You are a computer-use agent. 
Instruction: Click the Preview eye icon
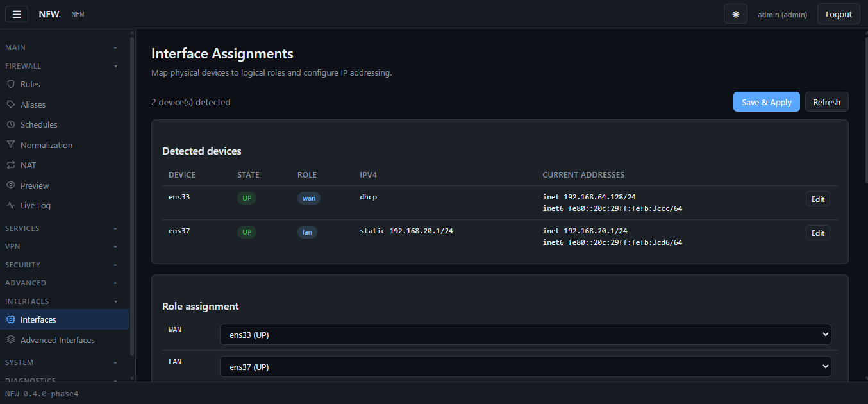click(10, 185)
